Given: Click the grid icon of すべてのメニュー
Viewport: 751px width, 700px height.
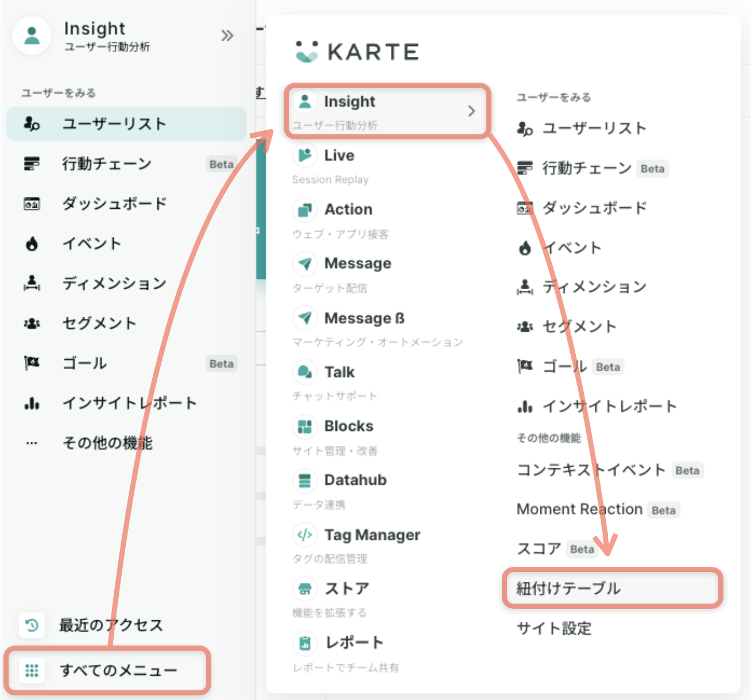Looking at the screenshot, I should pyautogui.click(x=32, y=670).
